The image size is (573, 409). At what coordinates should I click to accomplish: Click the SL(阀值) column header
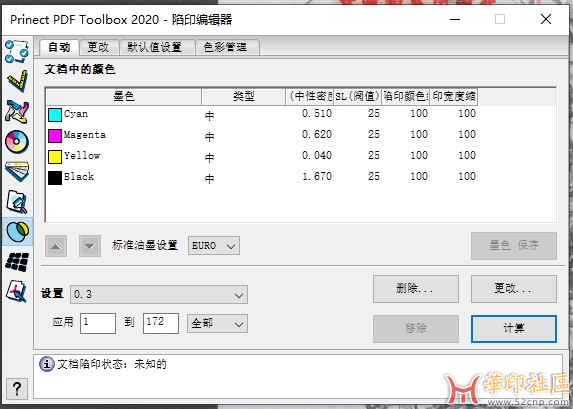tap(357, 96)
